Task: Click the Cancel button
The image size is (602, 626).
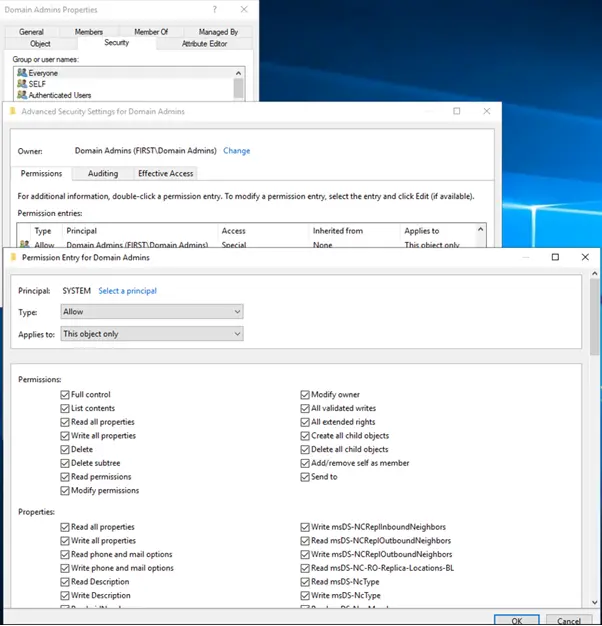Action: point(568,620)
